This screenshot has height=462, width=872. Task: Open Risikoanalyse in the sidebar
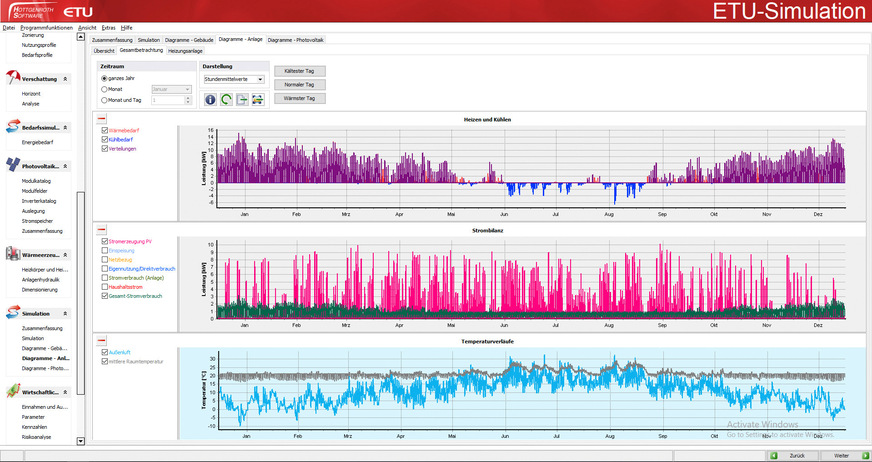(37, 438)
